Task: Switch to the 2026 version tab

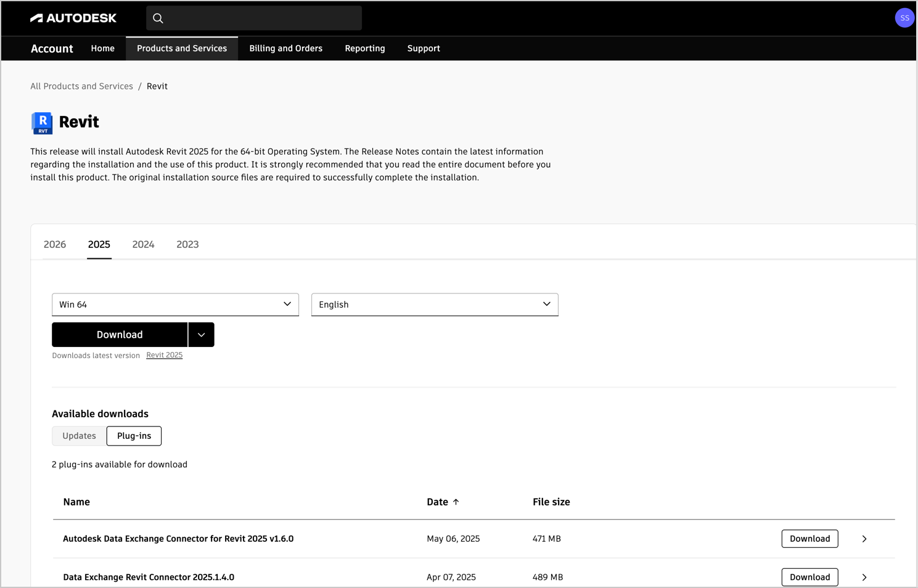Action: tap(55, 245)
